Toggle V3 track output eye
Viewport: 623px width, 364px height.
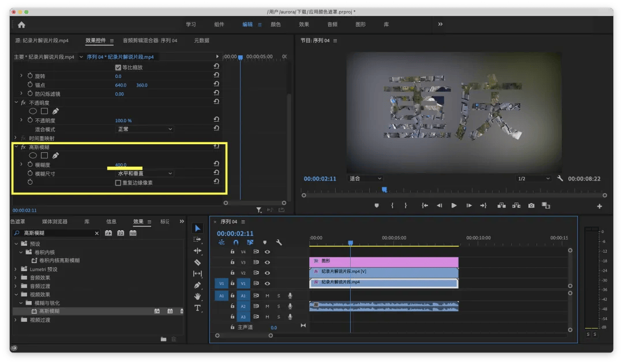[x=268, y=262]
